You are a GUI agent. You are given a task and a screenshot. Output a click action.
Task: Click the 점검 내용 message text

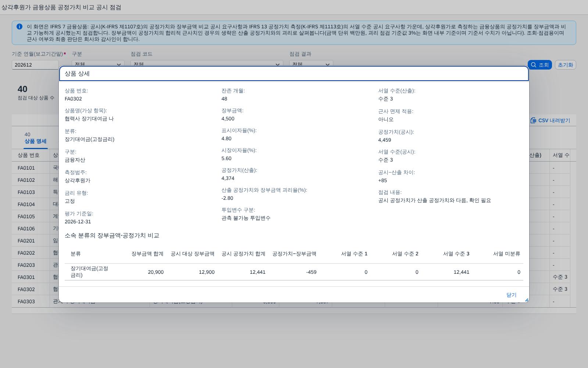[x=434, y=200]
